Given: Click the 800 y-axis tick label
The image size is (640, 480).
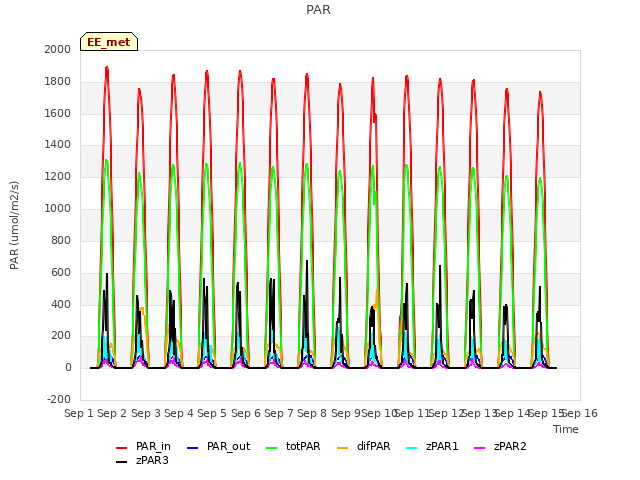Looking at the screenshot, I should coord(61,240).
